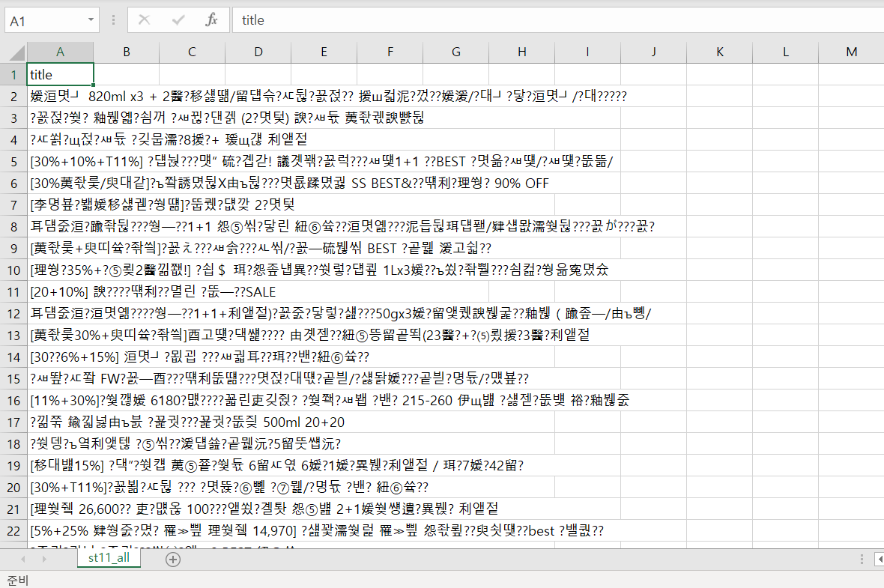Viewport: 884px width, 588px height.
Task: Add a new sheet with the plus button
Action: point(173,559)
